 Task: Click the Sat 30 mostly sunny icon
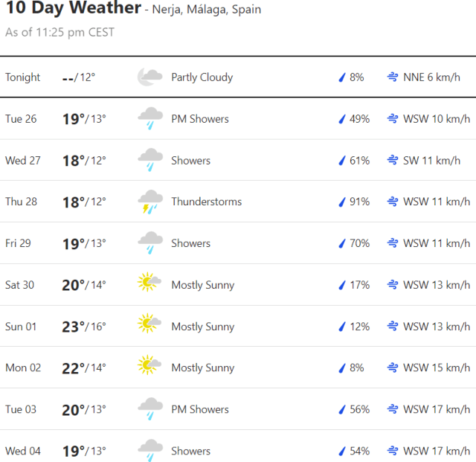click(150, 284)
